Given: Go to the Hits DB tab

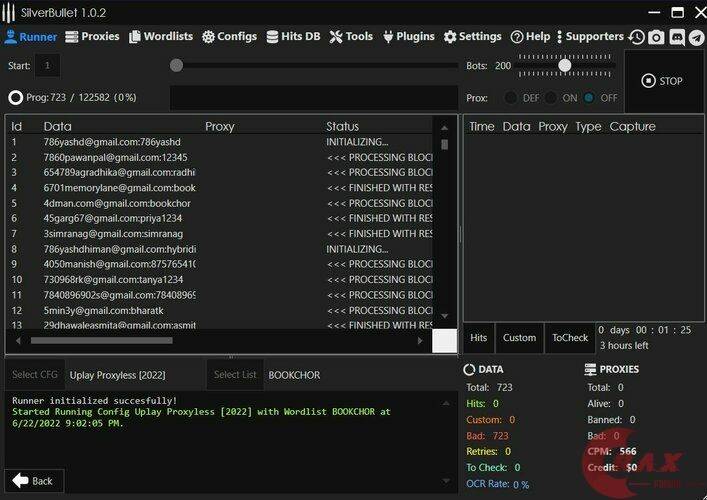Looking at the screenshot, I should pos(293,37).
